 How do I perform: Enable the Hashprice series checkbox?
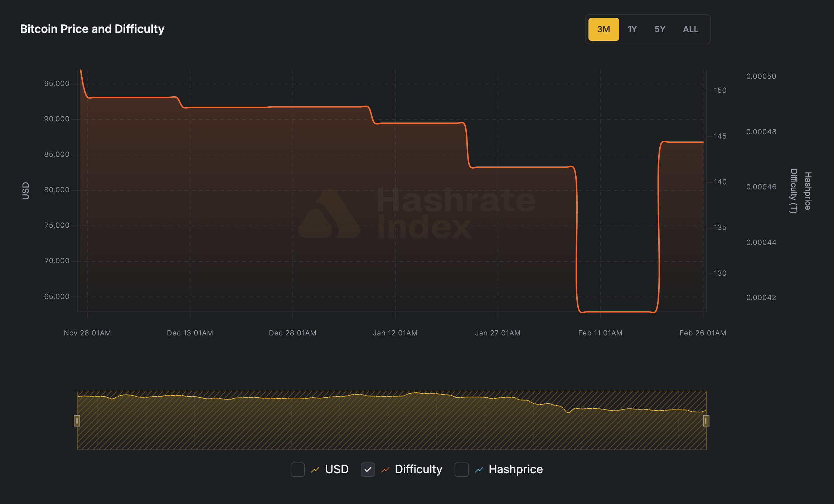coord(461,469)
